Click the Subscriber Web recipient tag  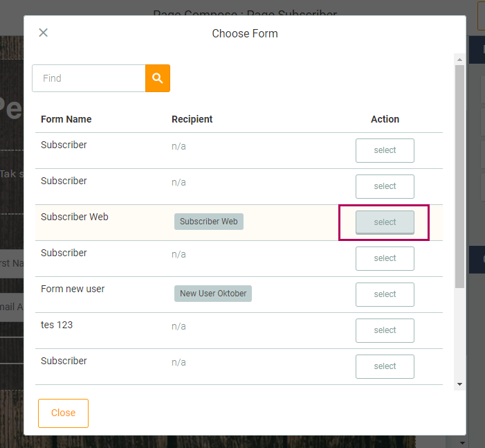click(x=208, y=222)
